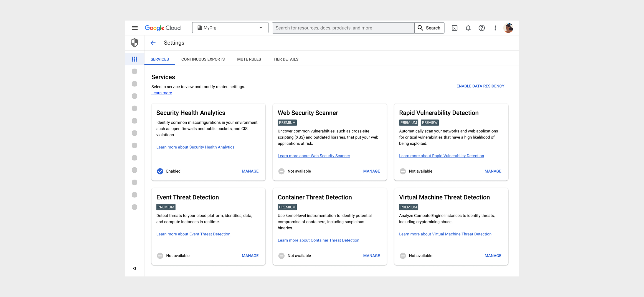644x297 pixels.
Task: Open the hamburger navigation menu
Action: point(135,28)
